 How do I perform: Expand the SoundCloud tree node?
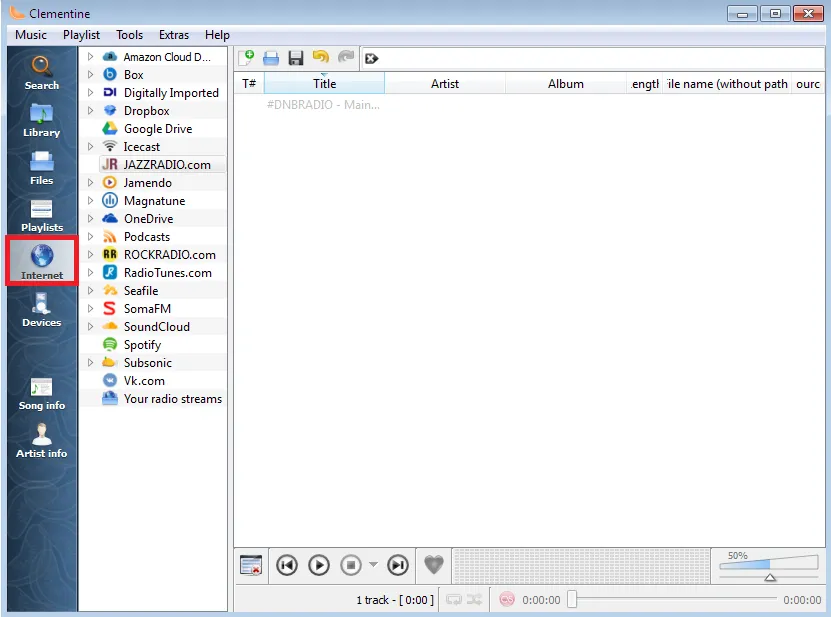tap(90, 327)
